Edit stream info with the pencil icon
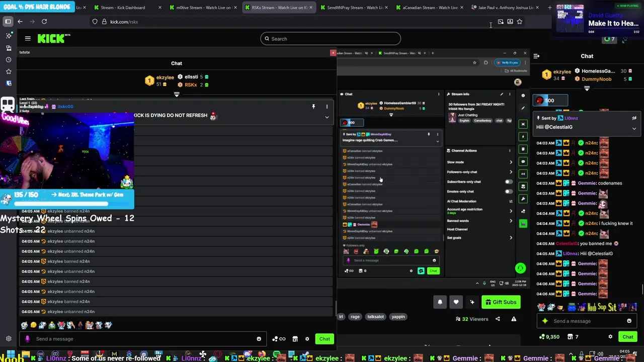This screenshot has height=362, width=644. pyautogui.click(x=502, y=94)
